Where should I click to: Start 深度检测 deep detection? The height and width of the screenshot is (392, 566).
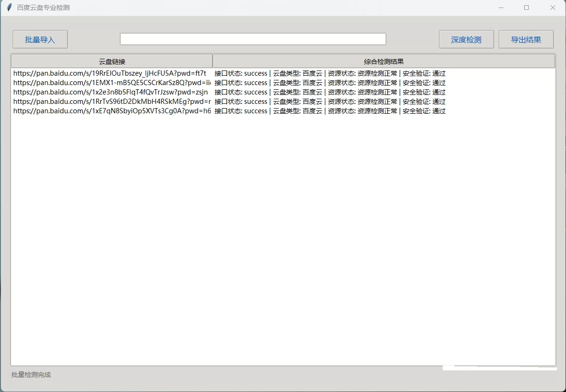click(466, 39)
